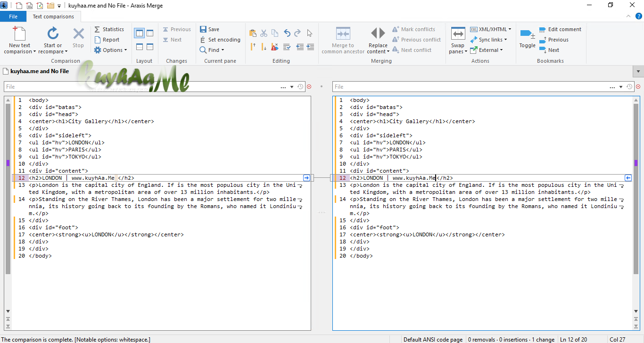Click the right pane red circle icon
The height and width of the screenshot is (343, 644).
(x=638, y=87)
